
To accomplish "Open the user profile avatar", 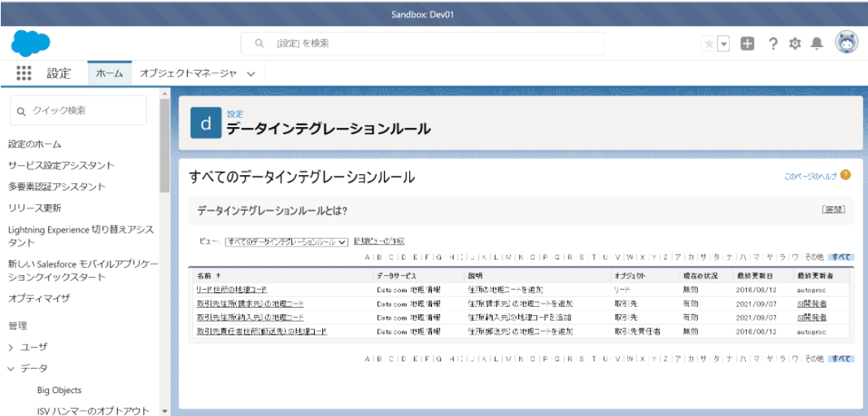I will click(x=846, y=43).
